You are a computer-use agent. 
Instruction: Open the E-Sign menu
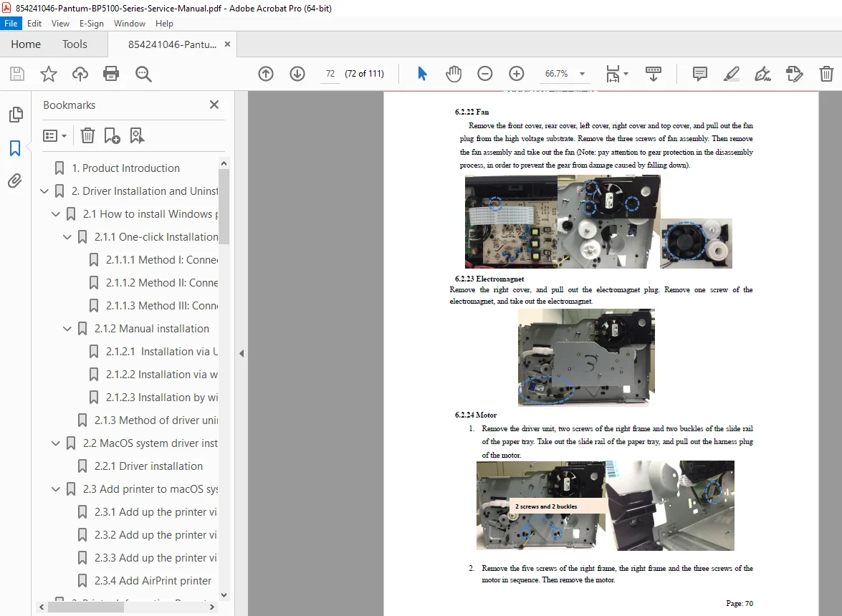tap(91, 23)
